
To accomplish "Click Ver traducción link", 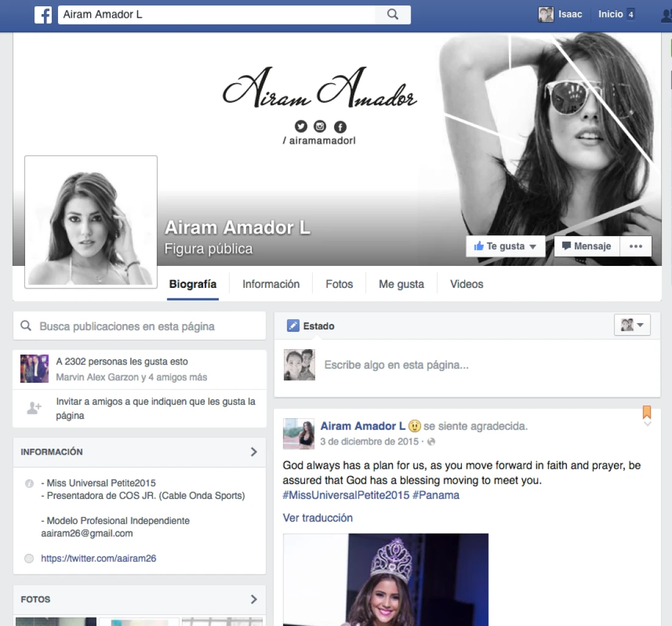I will [x=318, y=518].
